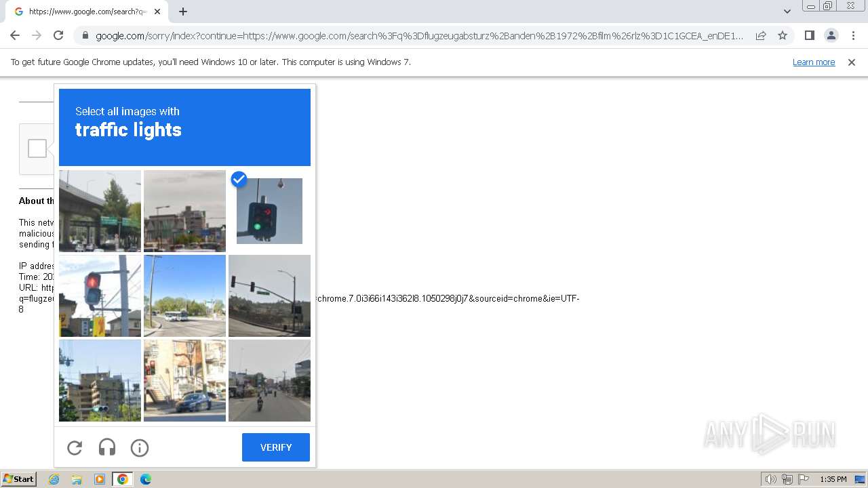Select the street pole signal image tile
Screen dimensions: 868x488
pyautogui.click(x=269, y=296)
